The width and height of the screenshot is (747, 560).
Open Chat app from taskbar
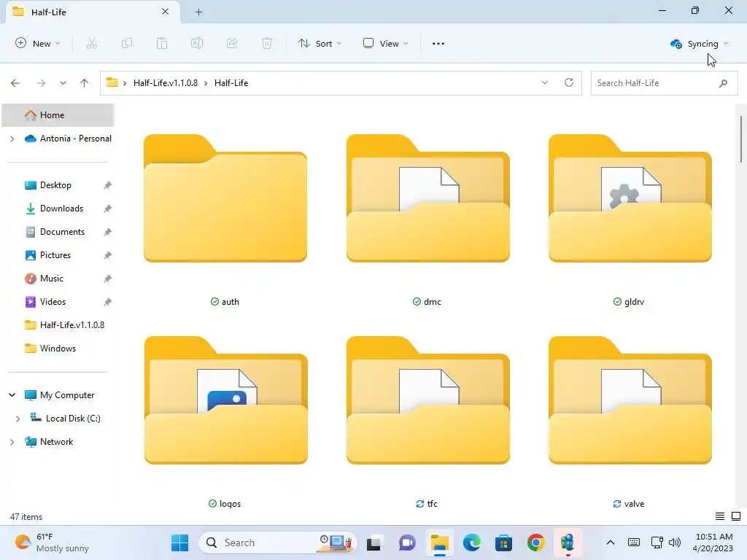(x=407, y=542)
